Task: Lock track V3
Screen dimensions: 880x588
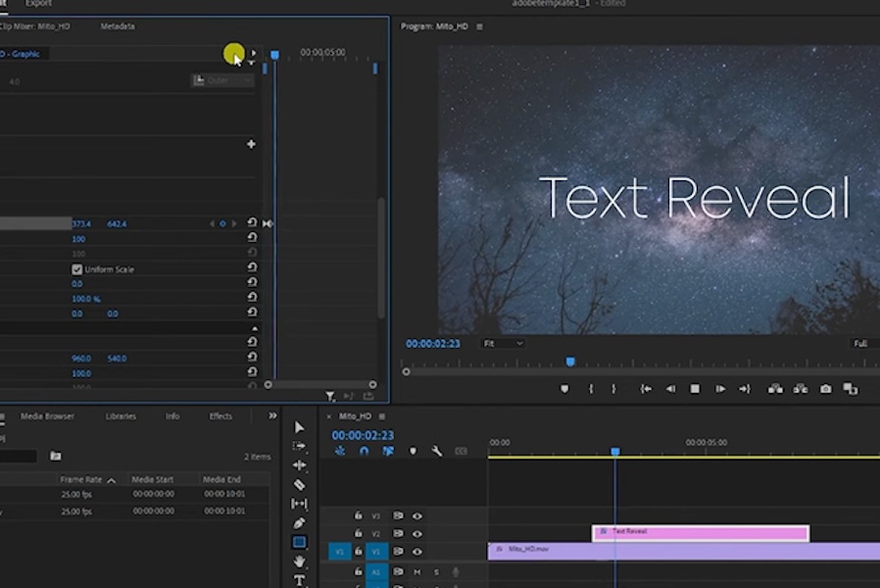Action: click(x=358, y=515)
